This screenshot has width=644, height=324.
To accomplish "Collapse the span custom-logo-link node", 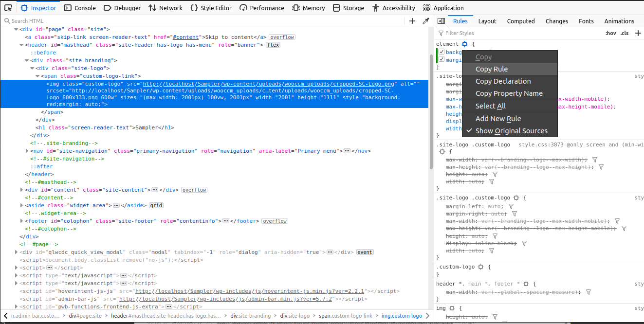I will [x=37, y=76].
